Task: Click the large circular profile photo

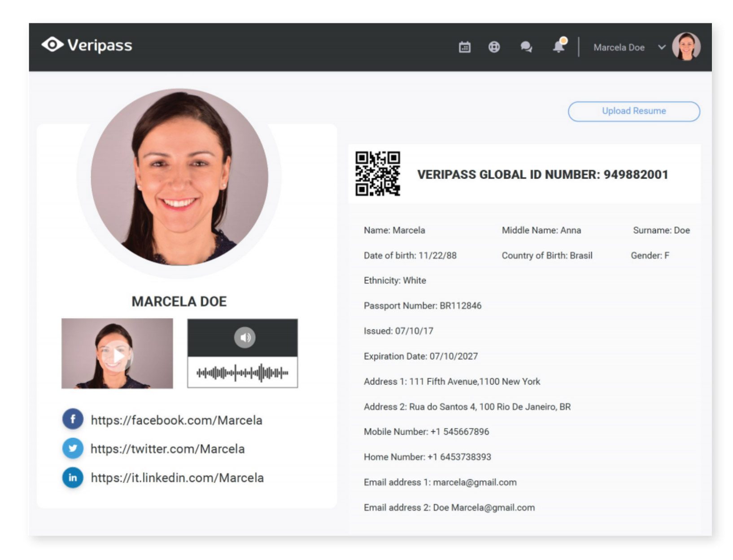Action: pyautogui.click(x=179, y=177)
